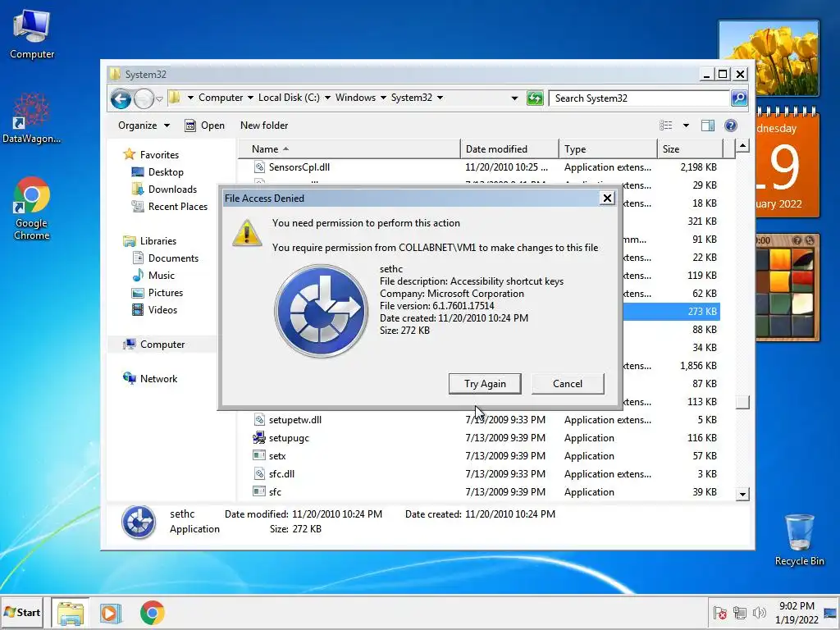Image resolution: width=840 pixels, height=630 pixels.
Task: Click the search magnifier icon
Action: click(x=739, y=98)
